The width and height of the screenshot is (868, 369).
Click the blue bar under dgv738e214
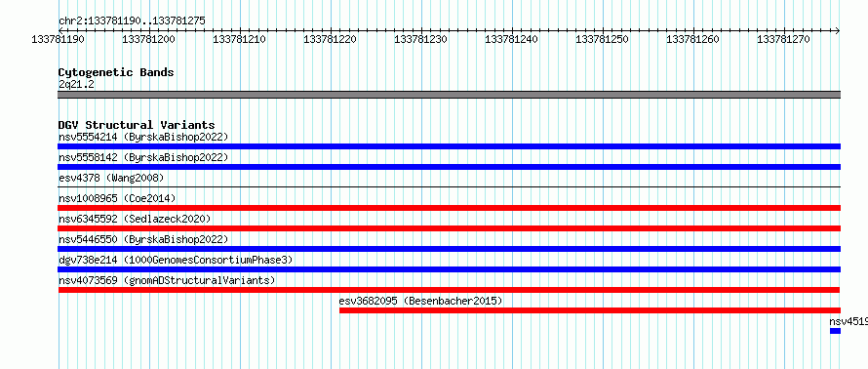(x=449, y=269)
